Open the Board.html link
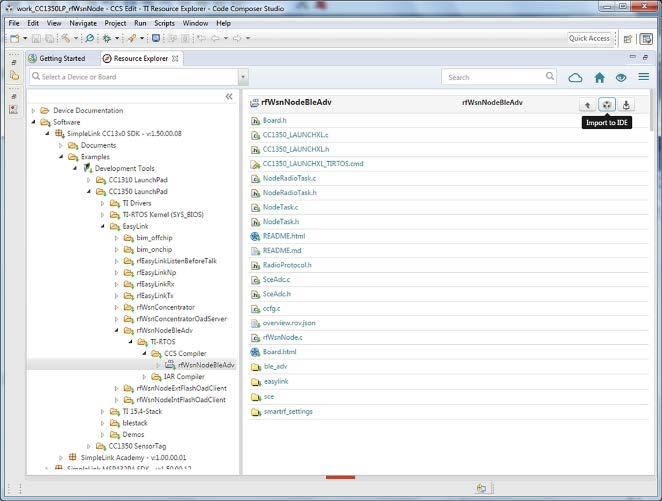The image size is (662, 501). coord(279,352)
